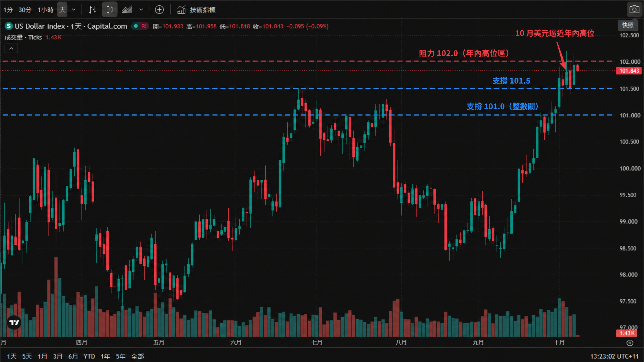Set range to 6月
Screen dimensions: 644x362
(x=73, y=356)
